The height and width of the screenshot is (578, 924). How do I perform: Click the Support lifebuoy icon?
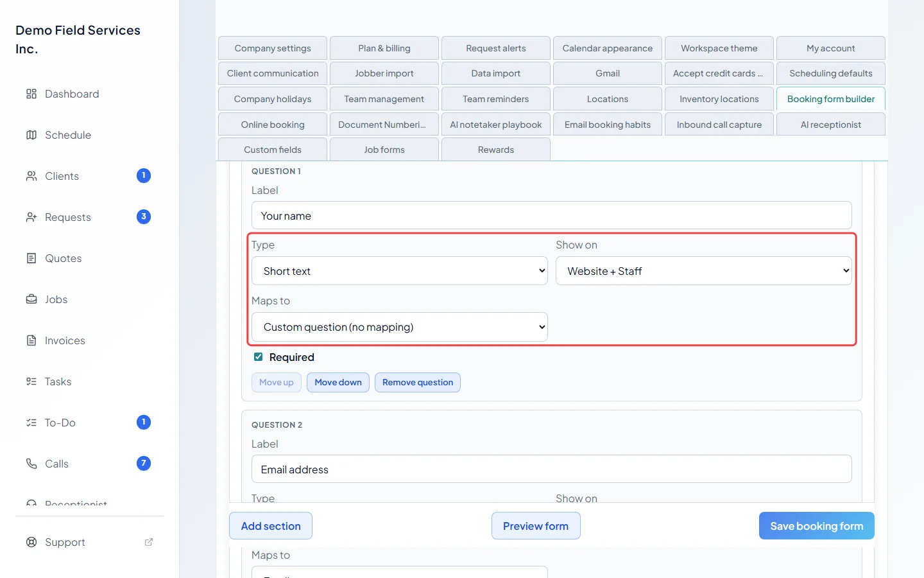tap(31, 542)
